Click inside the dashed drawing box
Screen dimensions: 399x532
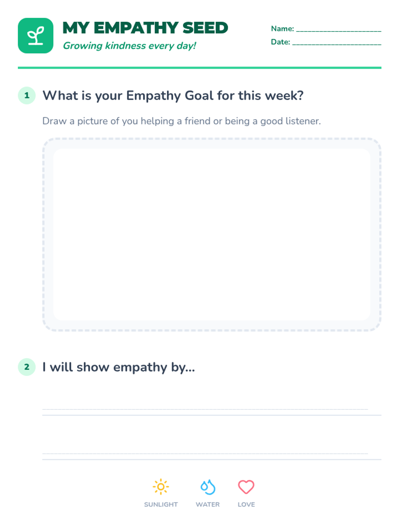pos(212,234)
